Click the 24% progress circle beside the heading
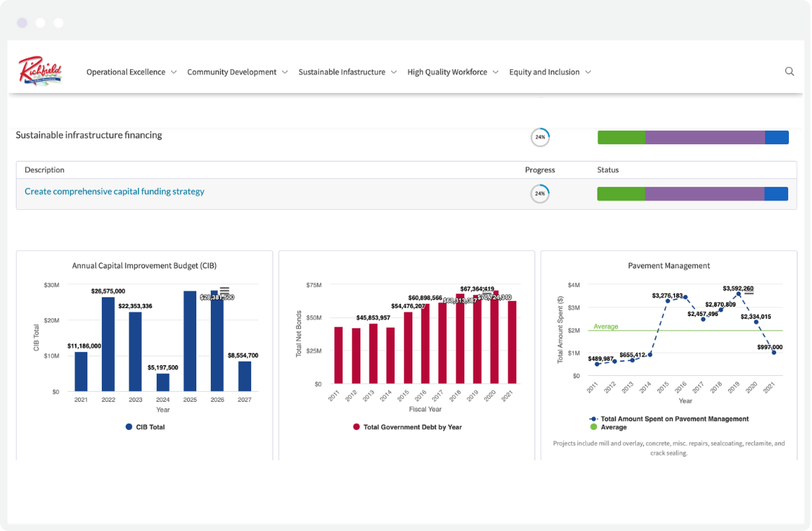Image resolution: width=812 pixels, height=531 pixels. (x=540, y=136)
